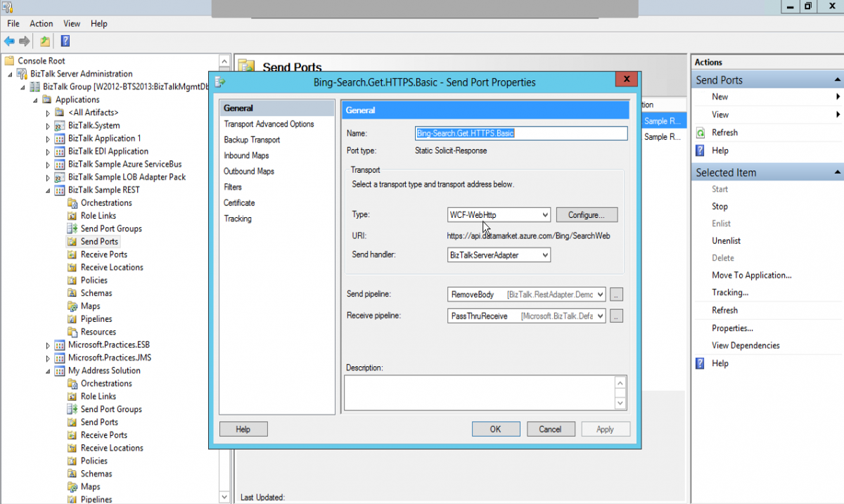Collapse the BizTalk Sample REST tree node
844x504 pixels.
click(48, 190)
